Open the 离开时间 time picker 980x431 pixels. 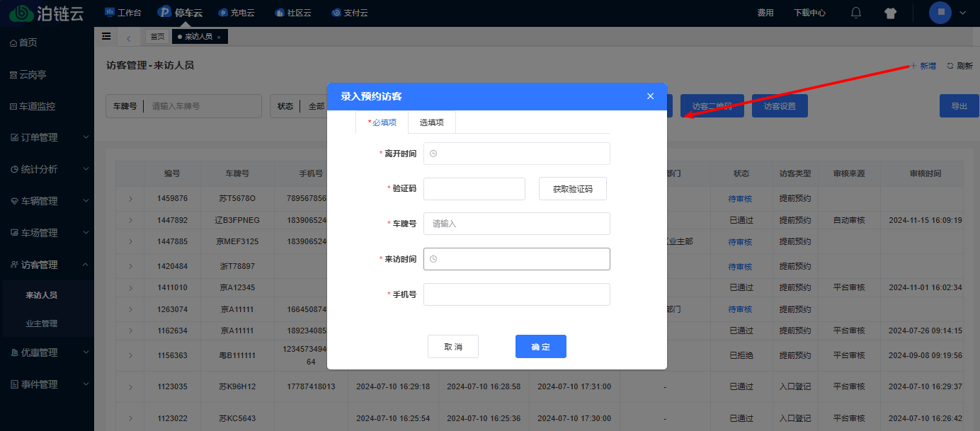click(517, 154)
